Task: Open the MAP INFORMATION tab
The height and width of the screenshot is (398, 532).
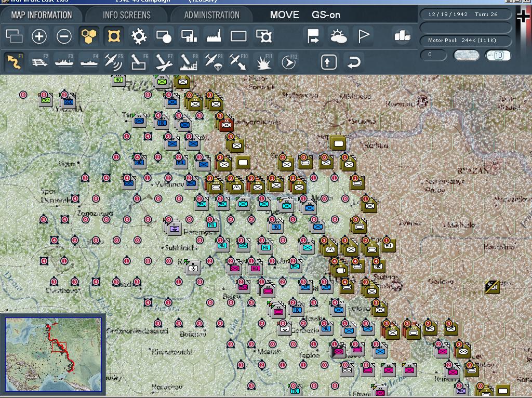Action: coord(42,15)
